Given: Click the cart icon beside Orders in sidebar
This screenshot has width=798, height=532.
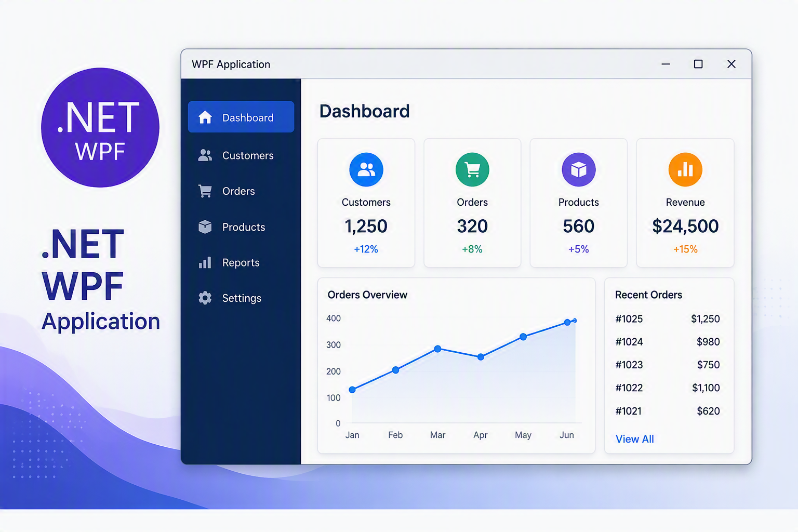Looking at the screenshot, I should click(x=205, y=191).
